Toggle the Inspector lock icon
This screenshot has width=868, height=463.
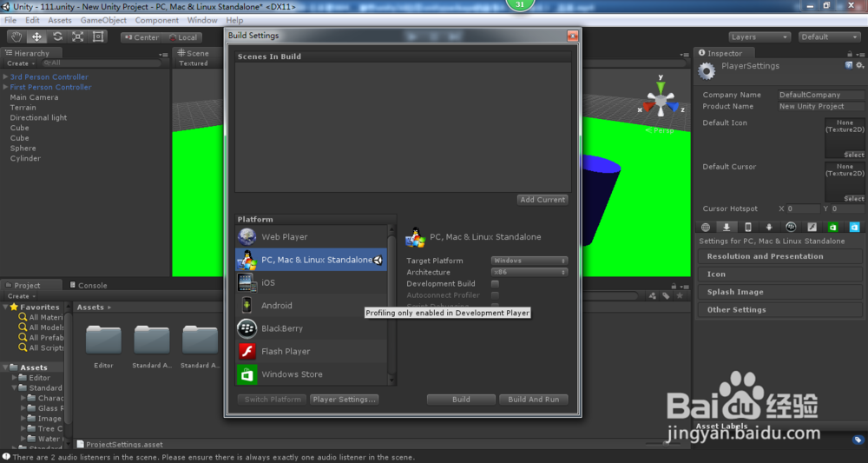point(850,54)
